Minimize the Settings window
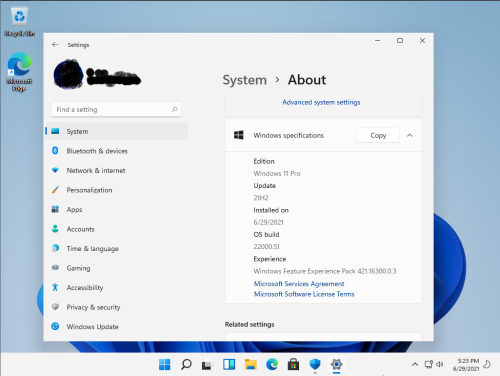 (377, 40)
